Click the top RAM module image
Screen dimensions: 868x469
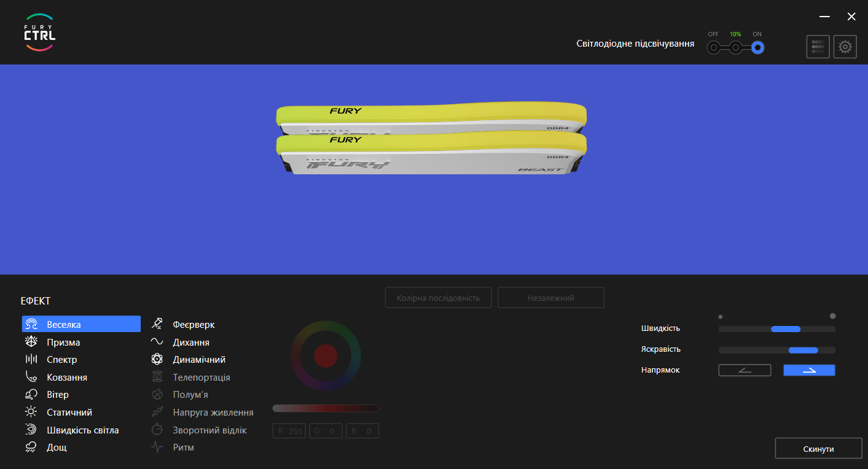[431, 118]
